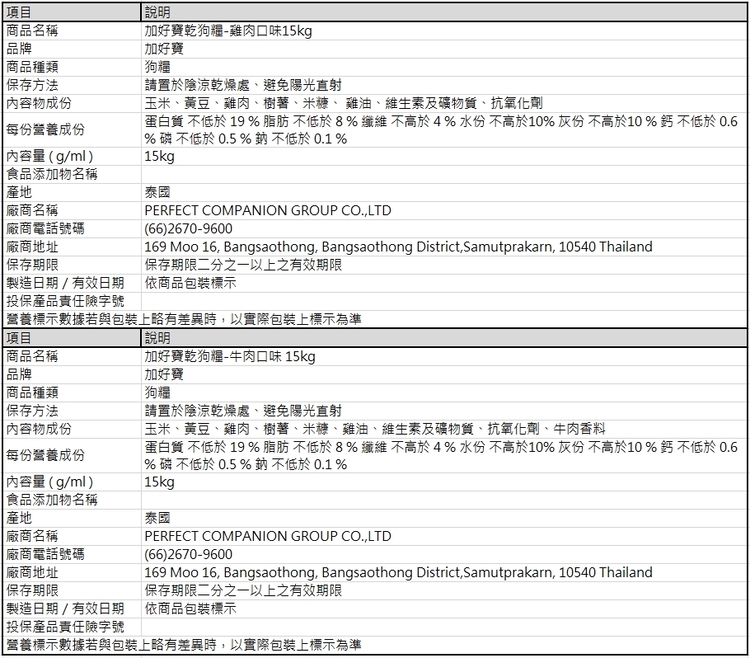Select the 說明 header of the bottom table
The width and height of the screenshot is (750, 658).
click(158, 338)
